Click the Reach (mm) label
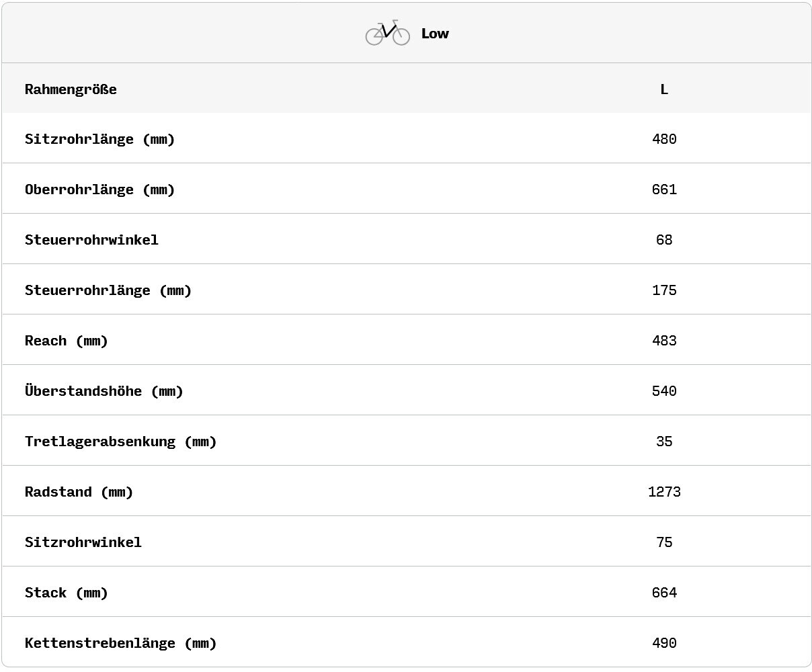Screen dimensions: 812x672 tap(67, 341)
